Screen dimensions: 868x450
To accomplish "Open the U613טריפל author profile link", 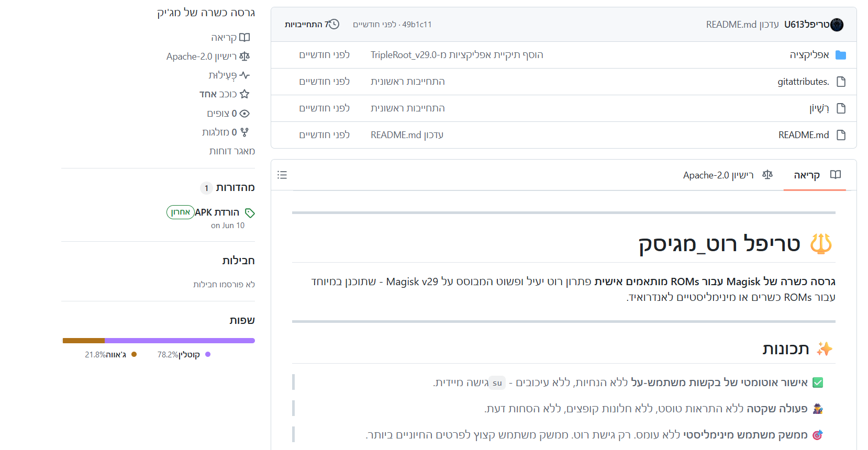I will coord(807,25).
